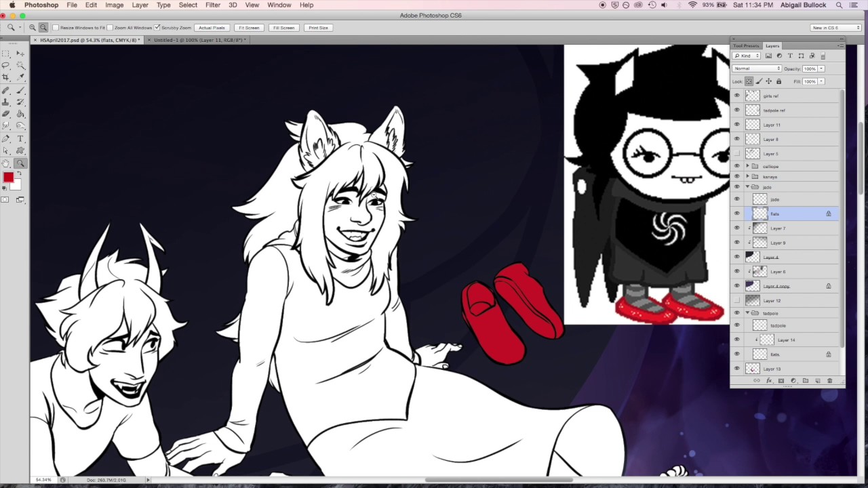
Task: Collapse the jade layer group
Action: click(x=747, y=187)
